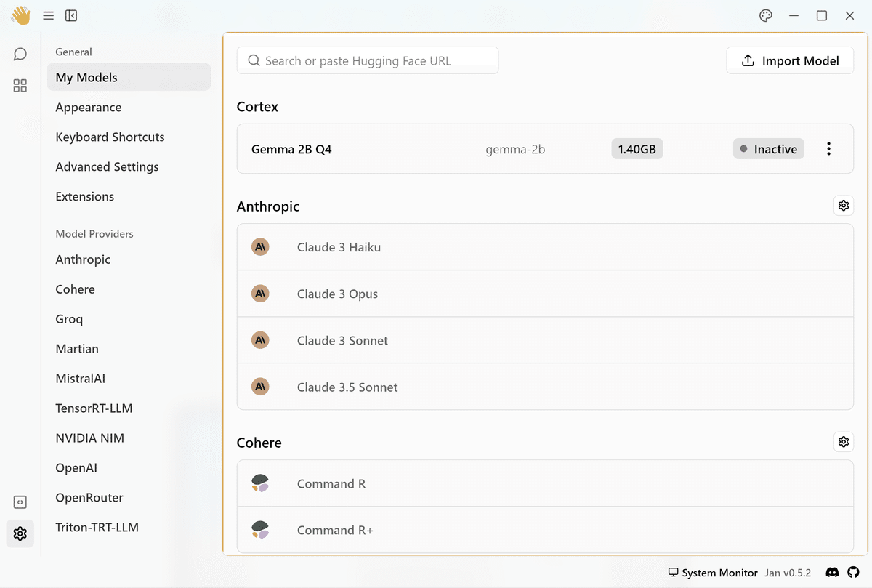This screenshot has height=588, width=872.
Task: Click the Command R Cohere logo
Action: (x=260, y=483)
